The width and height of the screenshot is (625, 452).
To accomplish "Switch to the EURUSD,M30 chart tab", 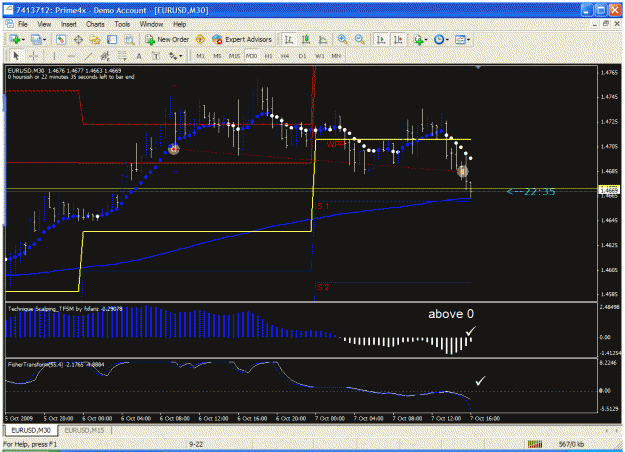I will [31, 430].
